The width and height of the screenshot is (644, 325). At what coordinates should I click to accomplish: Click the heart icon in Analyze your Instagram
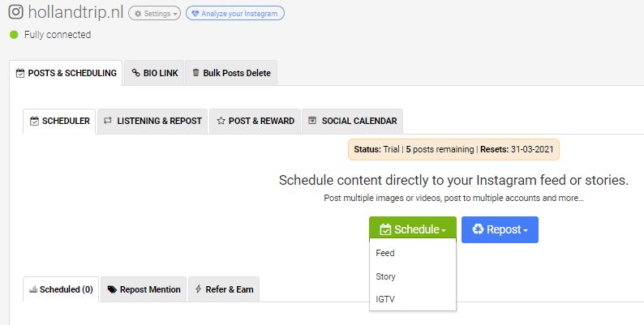[195, 14]
